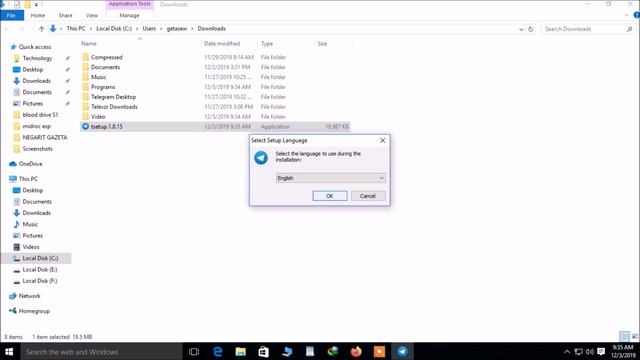Switch to the View ribbon tab
This screenshot has height=360, width=640.
point(92,16)
